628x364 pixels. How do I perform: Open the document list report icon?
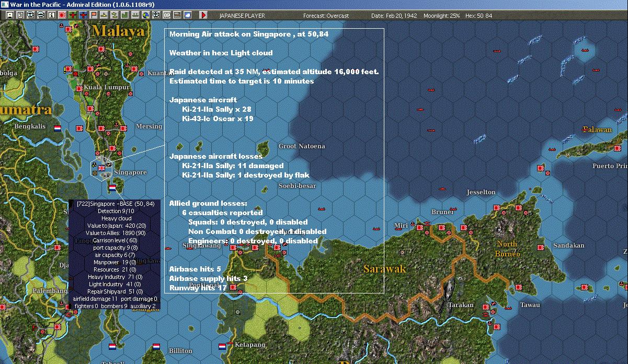pyautogui.click(x=20, y=15)
